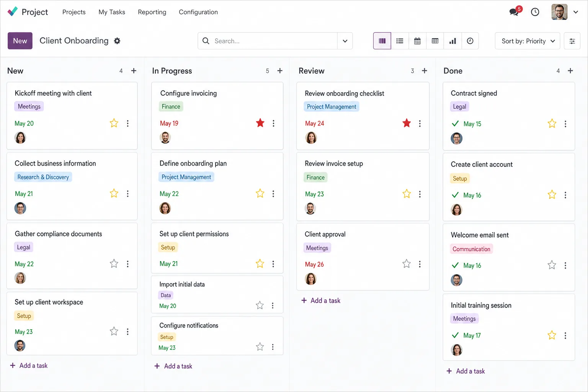588x392 pixels.
Task: Open options menu for Configure invoicing card
Action: [x=273, y=123]
